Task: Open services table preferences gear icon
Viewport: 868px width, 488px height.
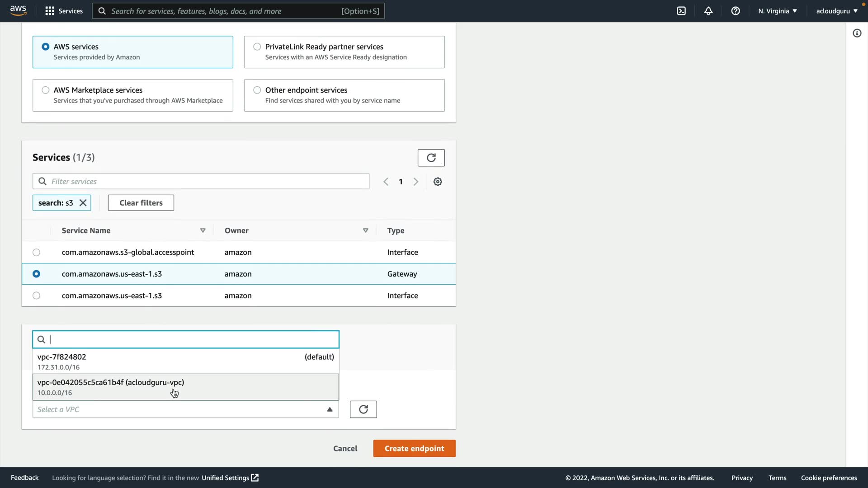Action: tap(438, 182)
